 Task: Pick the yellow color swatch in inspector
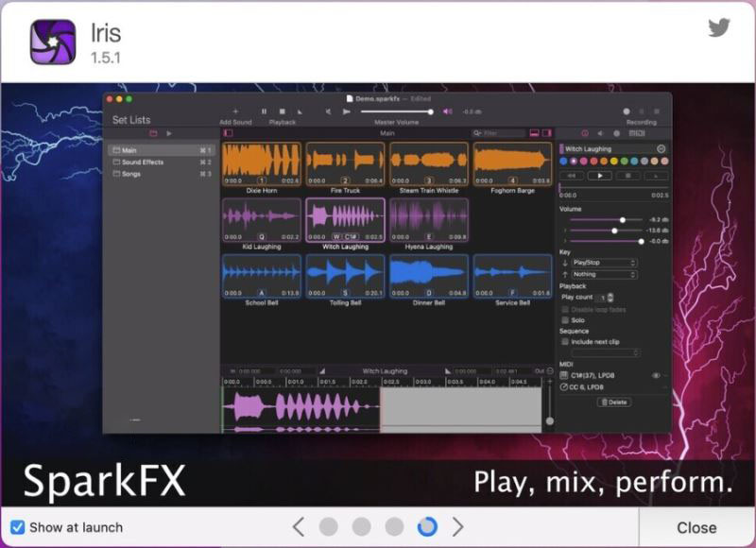pos(613,161)
